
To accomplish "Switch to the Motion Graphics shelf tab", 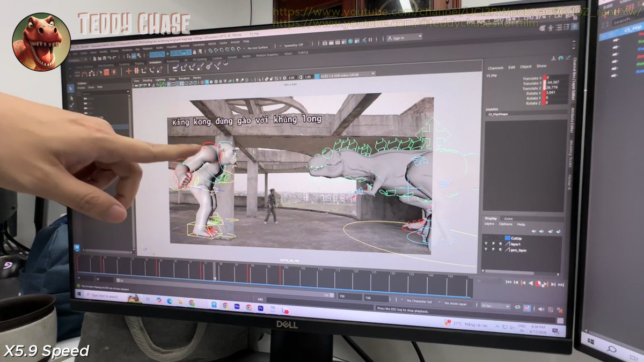I will point(267,55).
